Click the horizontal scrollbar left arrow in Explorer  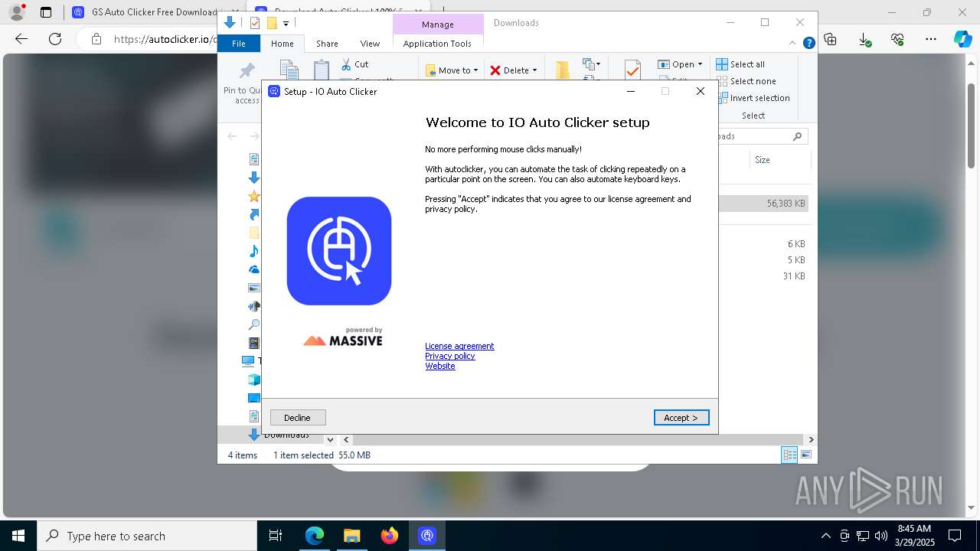coord(346,439)
